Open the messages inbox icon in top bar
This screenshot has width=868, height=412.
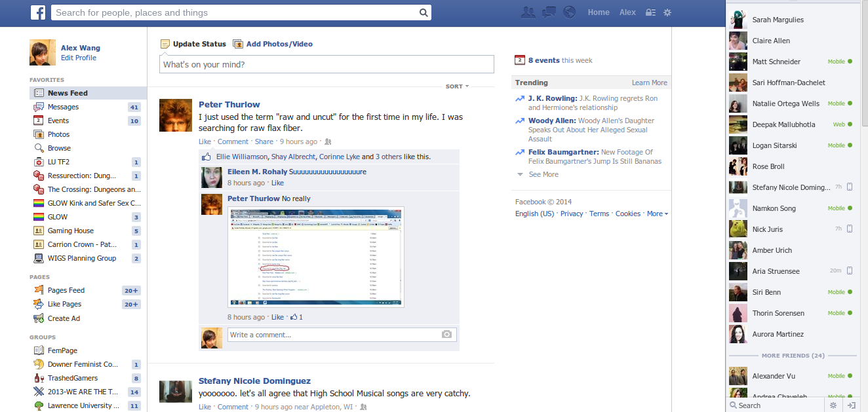549,12
